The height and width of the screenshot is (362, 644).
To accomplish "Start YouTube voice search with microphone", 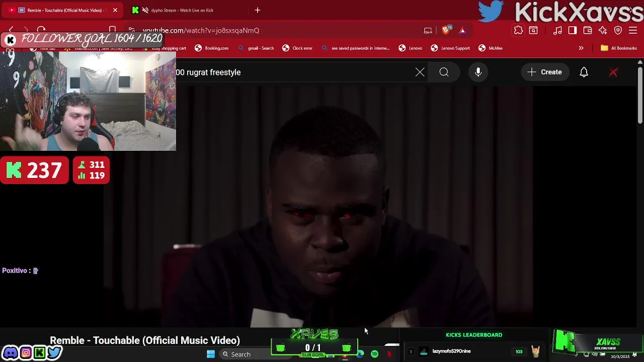I will coord(478,72).
